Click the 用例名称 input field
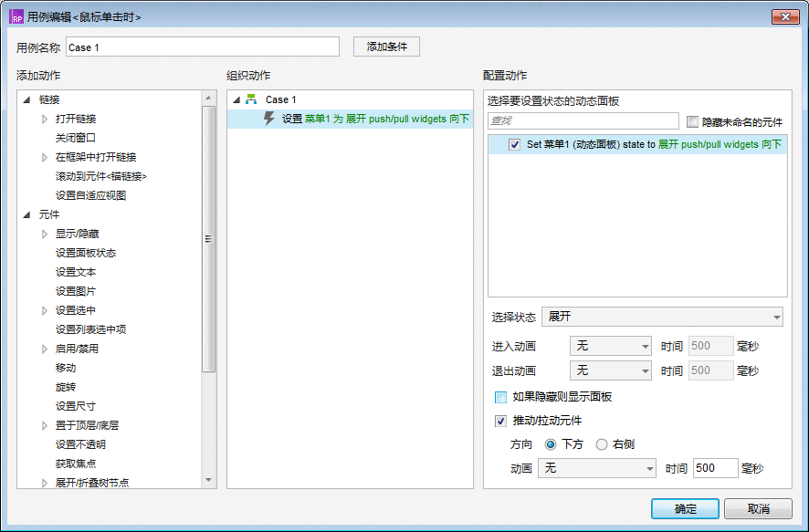Viewport: 809px width, 532px height. [x=203, y=47]
